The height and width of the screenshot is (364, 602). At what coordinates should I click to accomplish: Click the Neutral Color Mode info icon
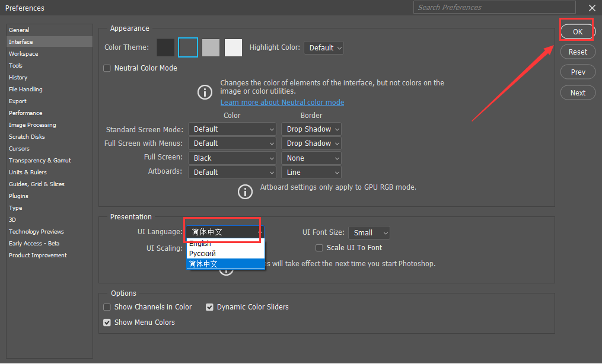pos(205,92)
